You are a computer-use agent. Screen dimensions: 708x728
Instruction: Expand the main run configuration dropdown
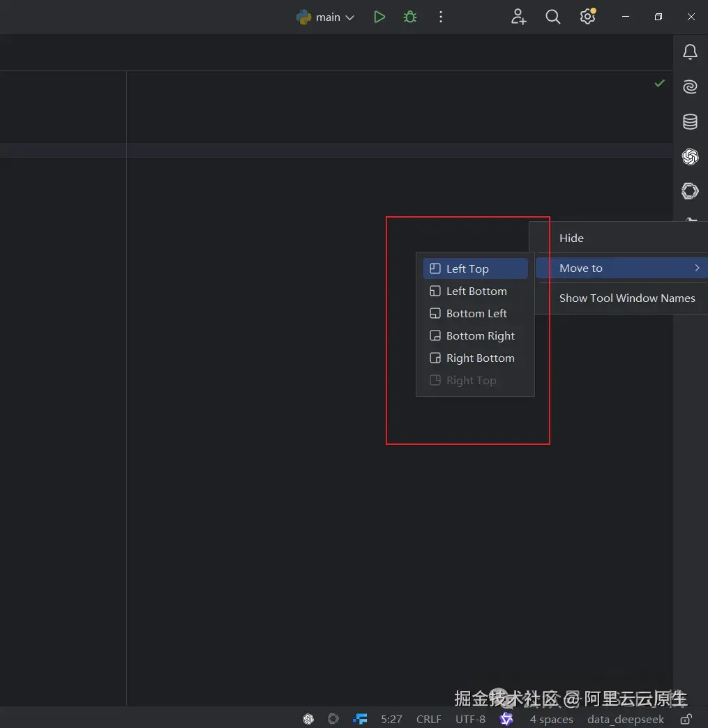point(350,17)
